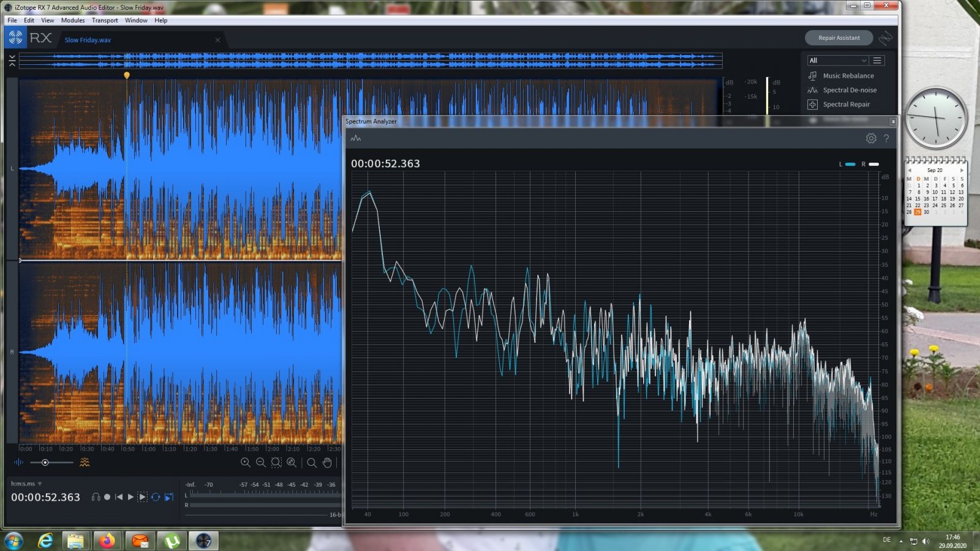Toggle follow-playhead mode
The width and height of the screenshot is (980, 551).
click(169, 497)
